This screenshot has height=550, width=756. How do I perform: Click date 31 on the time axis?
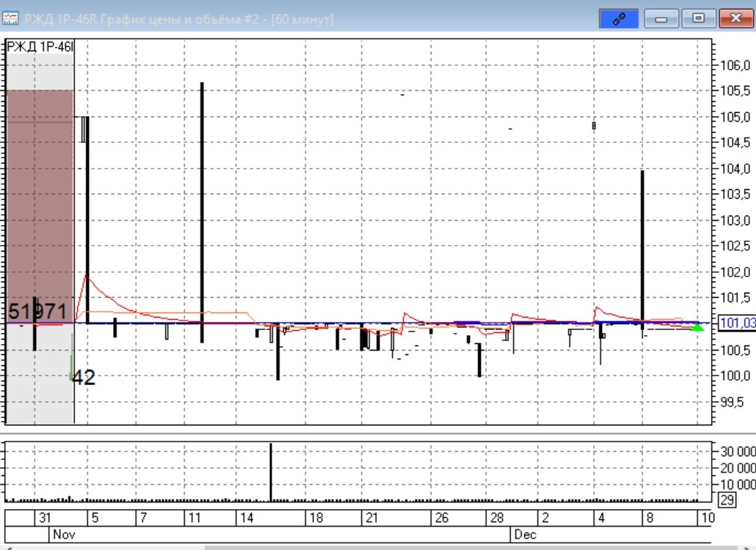45,518
